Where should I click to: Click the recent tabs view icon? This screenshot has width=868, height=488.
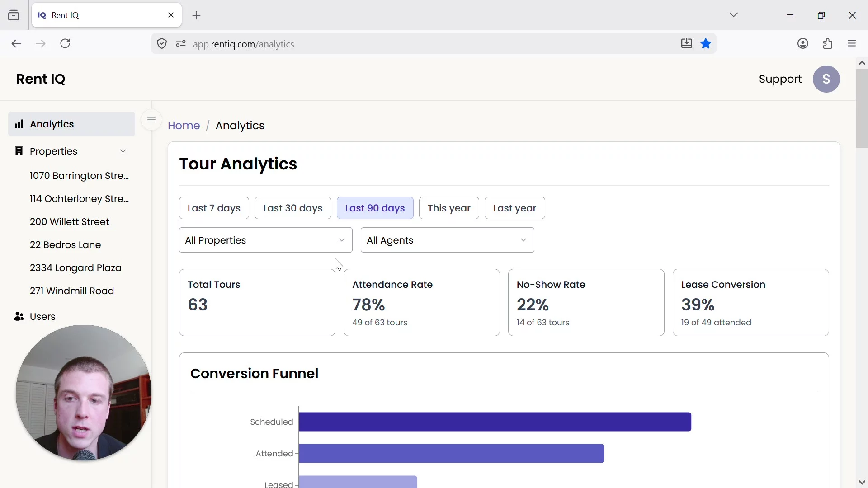(x=14, y=15)
